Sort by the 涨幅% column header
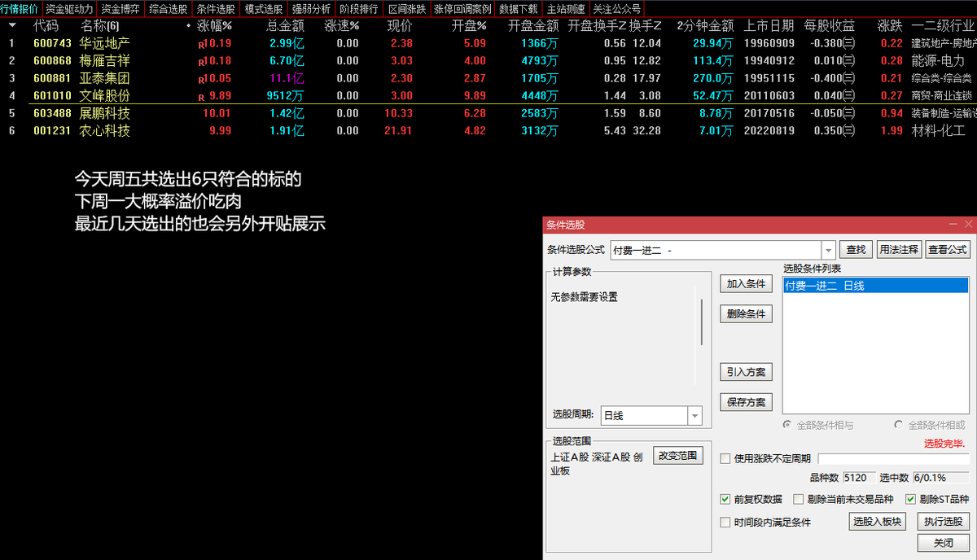Screen dimensions: 977x560 point(215,26)
